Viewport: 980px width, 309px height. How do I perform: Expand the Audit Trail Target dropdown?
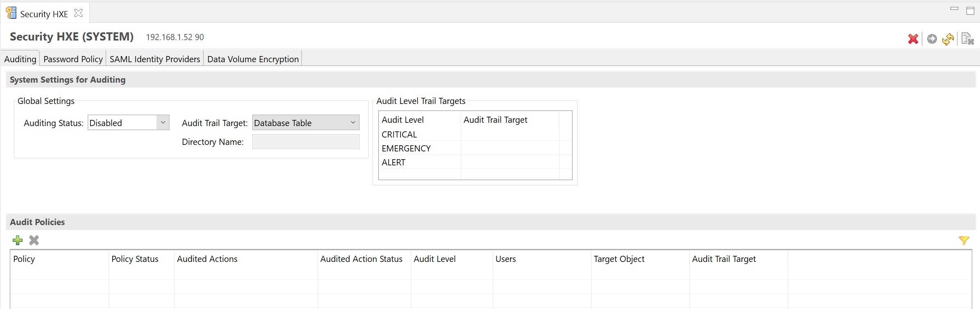coord(353,123)
